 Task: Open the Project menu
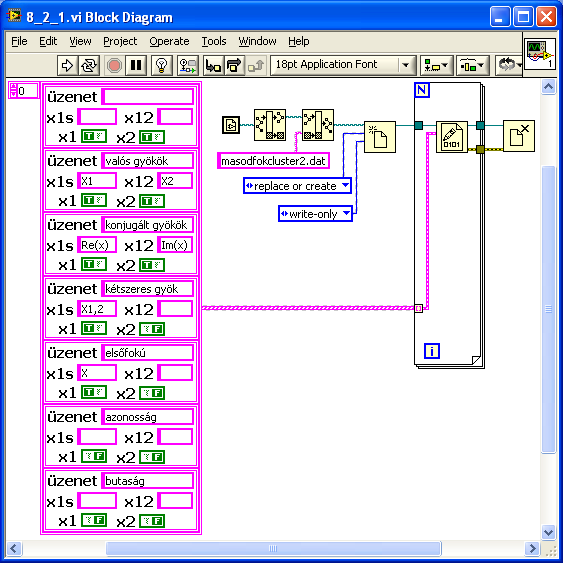[x=120, y=41]
